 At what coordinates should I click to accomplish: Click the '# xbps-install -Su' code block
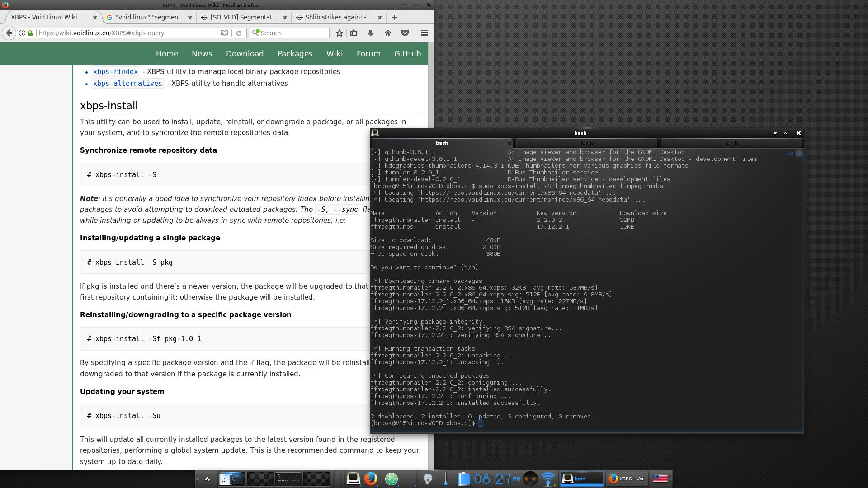[225, 416]
